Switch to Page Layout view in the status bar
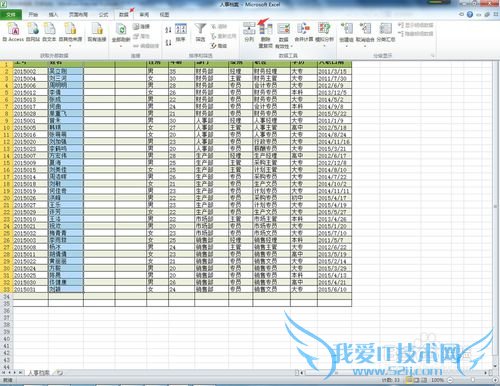 pos(416,380)
